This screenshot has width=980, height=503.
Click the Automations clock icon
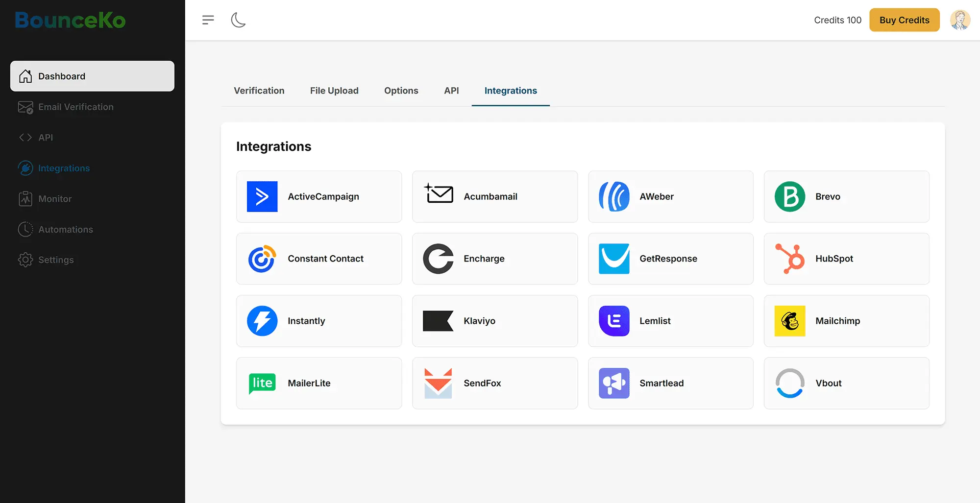25,229
